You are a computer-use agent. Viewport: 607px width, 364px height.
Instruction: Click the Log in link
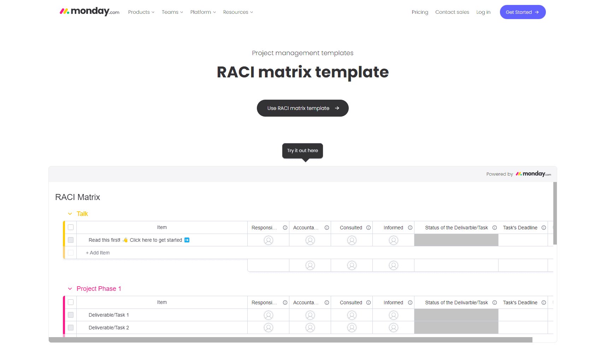click(x=483, y=12)
